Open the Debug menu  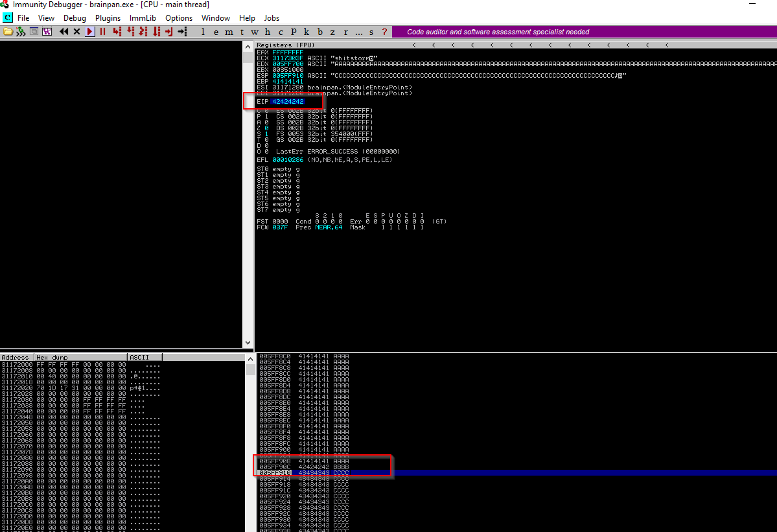(75, 18)
